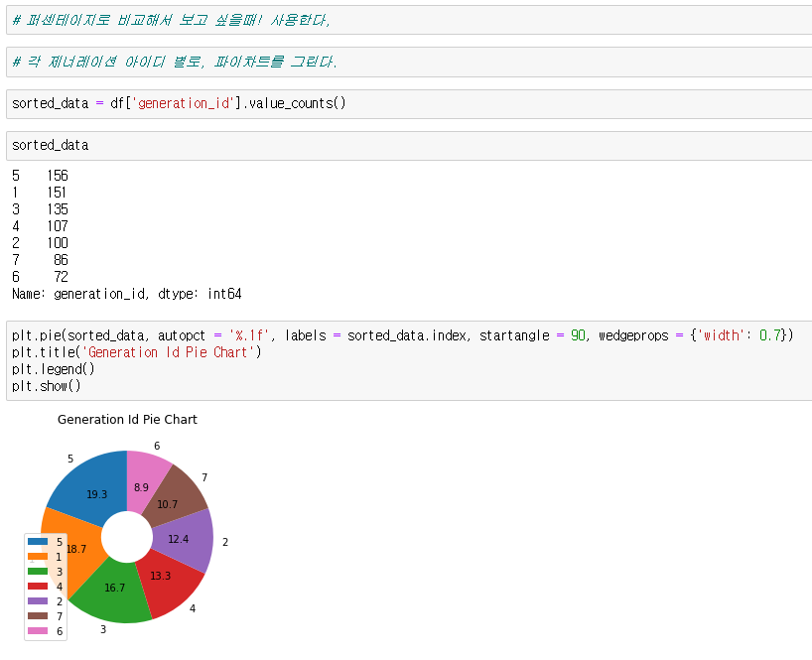Click the first Korean comment code cell
This screenshot has height=660, width=812.
coord(409,20)
